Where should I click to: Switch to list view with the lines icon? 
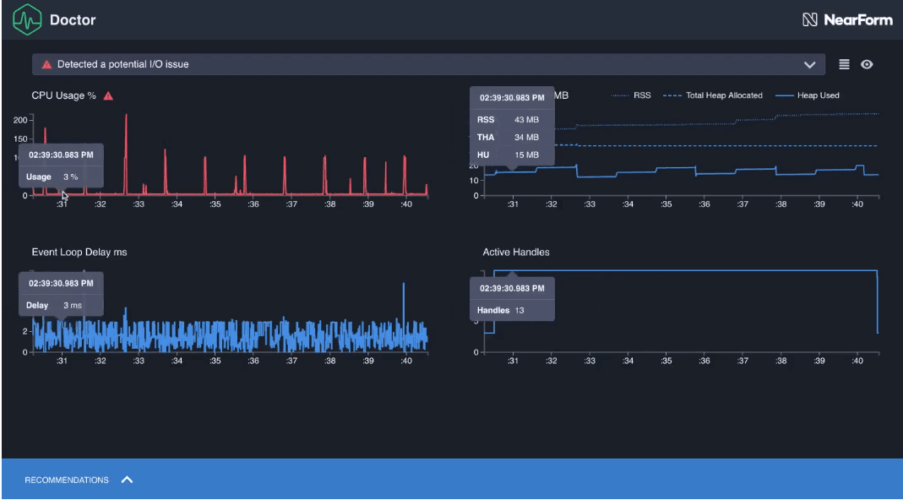tap(844, 64)
